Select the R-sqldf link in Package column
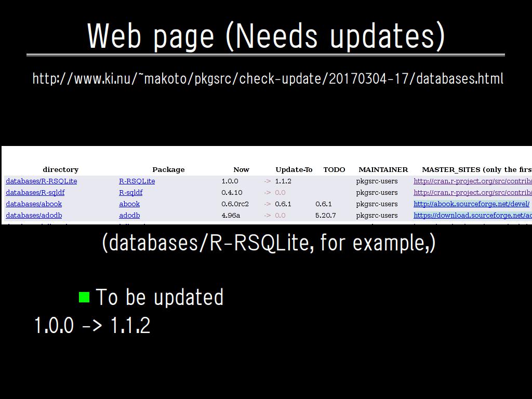 coord(130,193)
